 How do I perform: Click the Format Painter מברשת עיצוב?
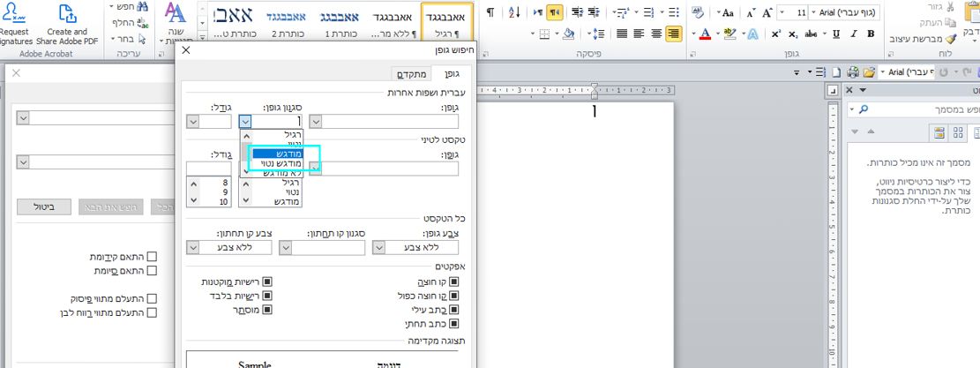(x=924, y=40)
